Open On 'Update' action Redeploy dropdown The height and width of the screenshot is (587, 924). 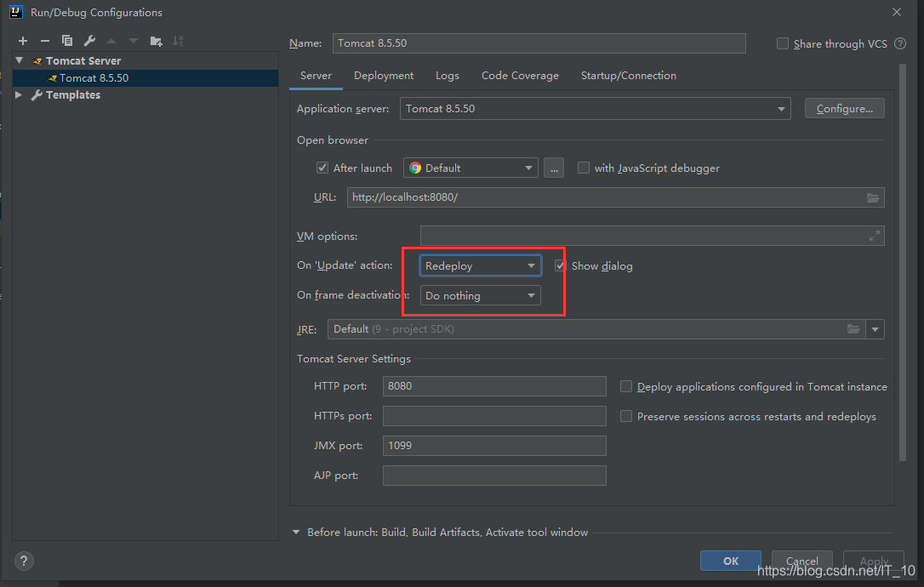(x=480, y=265)
